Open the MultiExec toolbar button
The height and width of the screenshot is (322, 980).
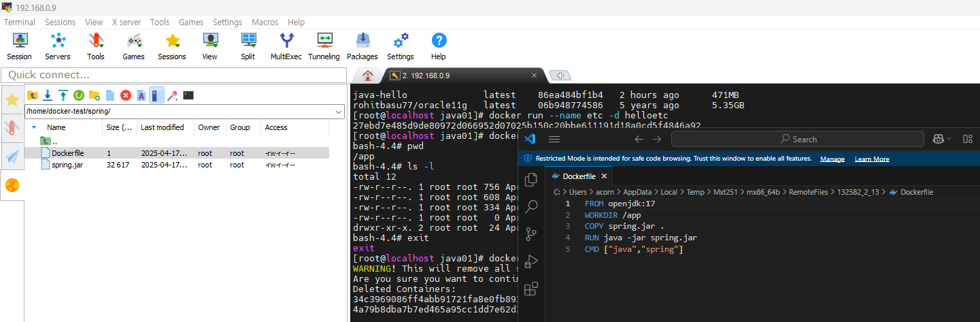pos(286,46)
